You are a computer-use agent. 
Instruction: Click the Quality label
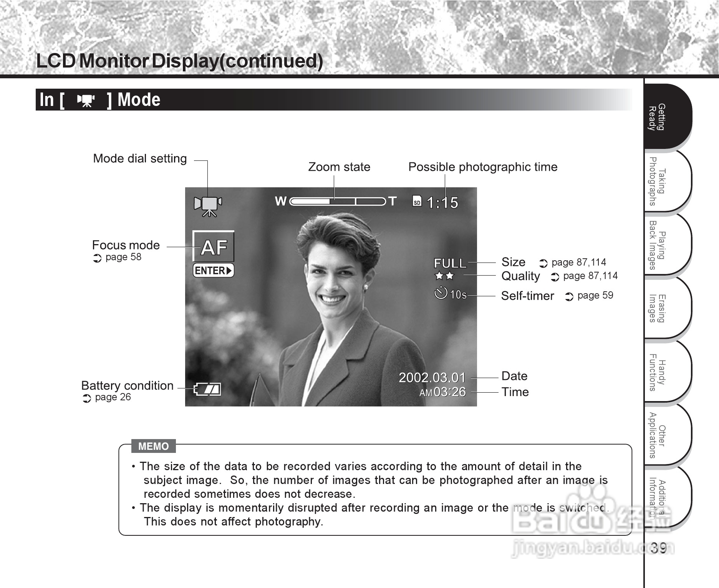point(521,276)
